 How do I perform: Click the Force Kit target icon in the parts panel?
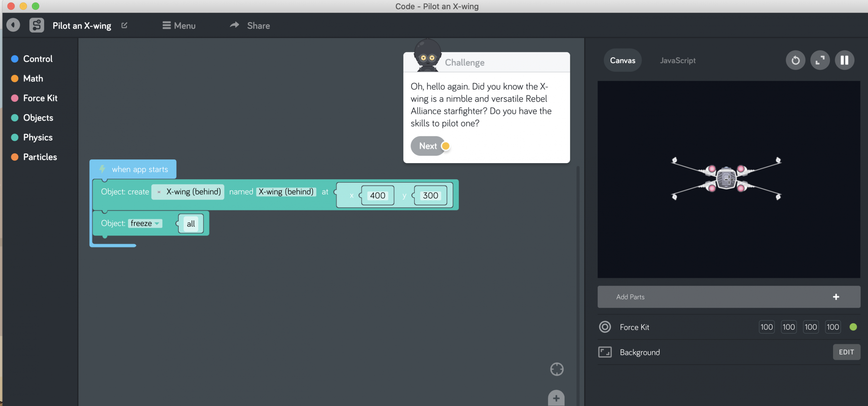(x=605, y=327)
